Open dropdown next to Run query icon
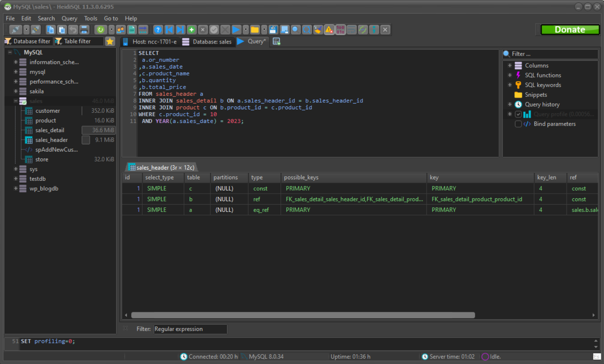604x364 pixels. click(x=245, y=30)
